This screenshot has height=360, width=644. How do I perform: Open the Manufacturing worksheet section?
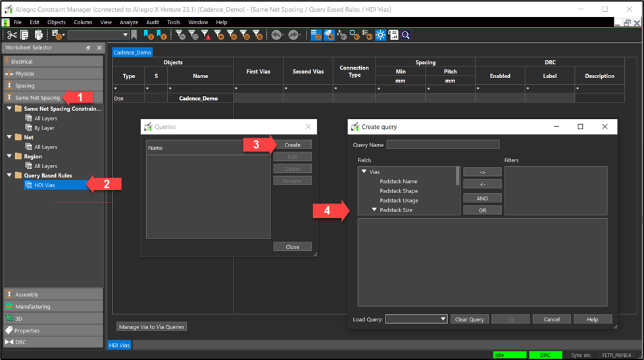pyautogui.click(x=53, y=306)
